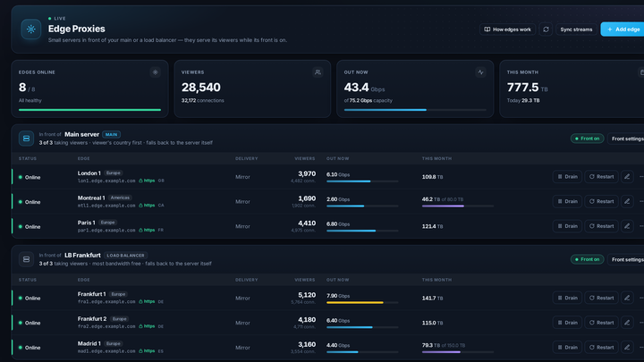Image resolution: width=644 pixels, height=362 pixels.
Task: Click Montreal 1 monthly quota bar
Action: pos(458,206)
